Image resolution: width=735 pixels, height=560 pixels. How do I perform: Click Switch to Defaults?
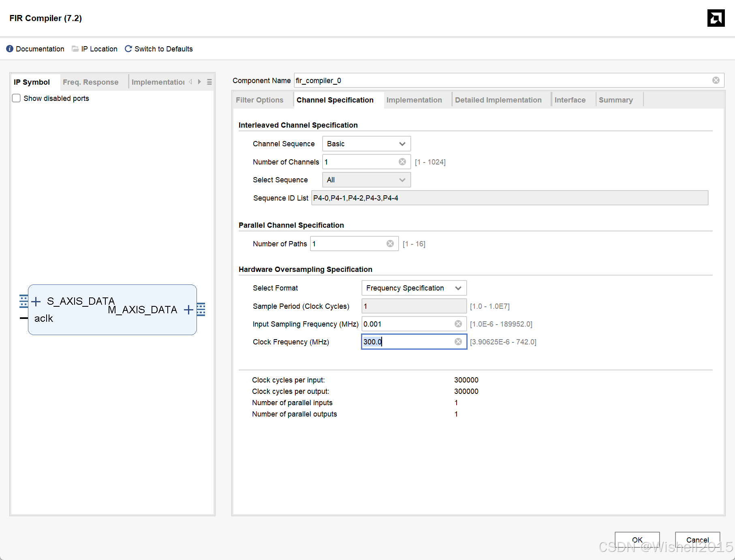pyautogui.click(x=164, y=49)
